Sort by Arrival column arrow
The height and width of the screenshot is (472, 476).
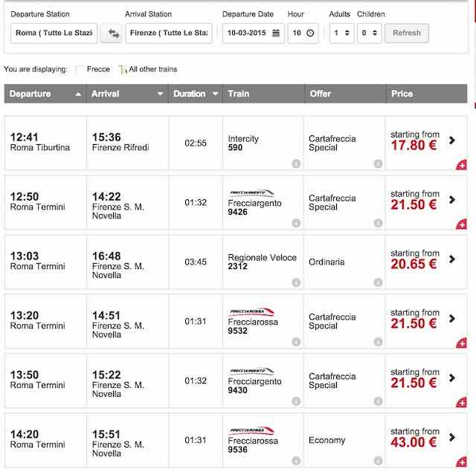coord(160,94)
